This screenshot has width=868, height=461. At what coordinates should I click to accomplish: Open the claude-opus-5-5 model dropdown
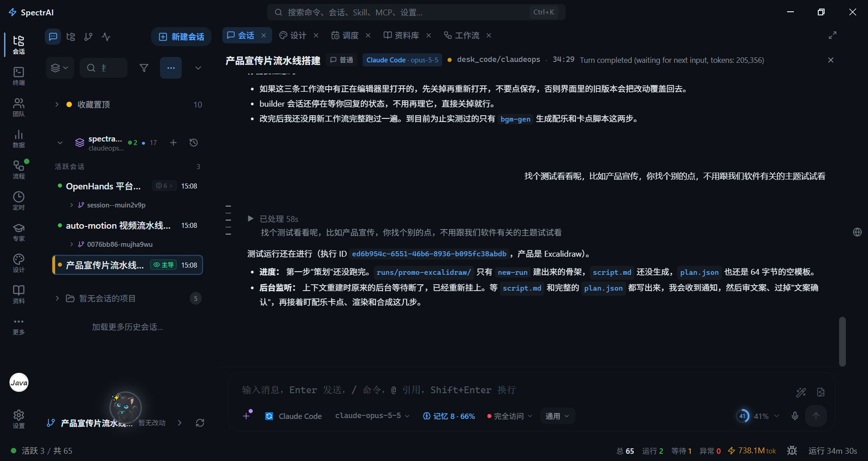[x=372, y=416]
